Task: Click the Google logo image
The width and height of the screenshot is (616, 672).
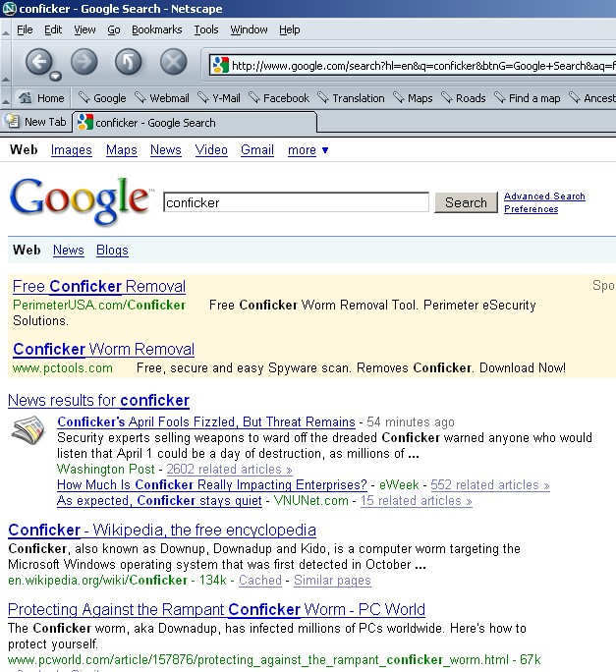Action: tap(81, 200)
